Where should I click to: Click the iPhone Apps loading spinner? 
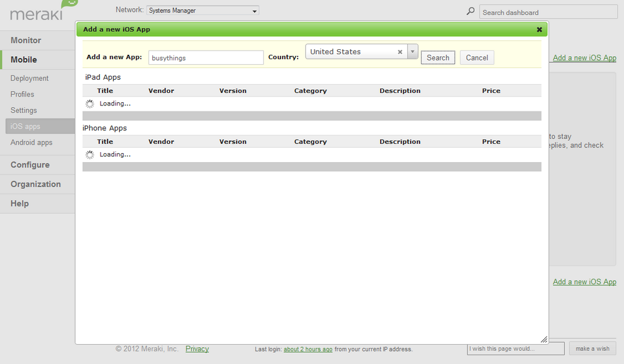coord(90,155)
